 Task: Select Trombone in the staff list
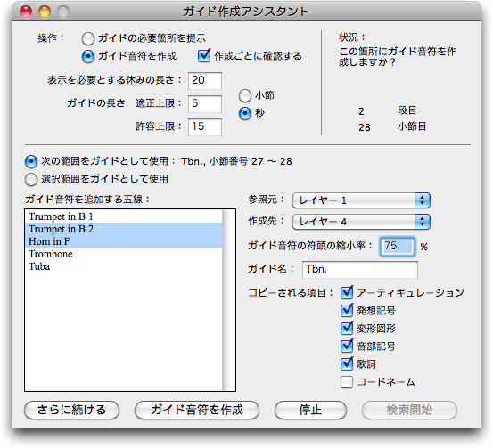coord(123,254)
